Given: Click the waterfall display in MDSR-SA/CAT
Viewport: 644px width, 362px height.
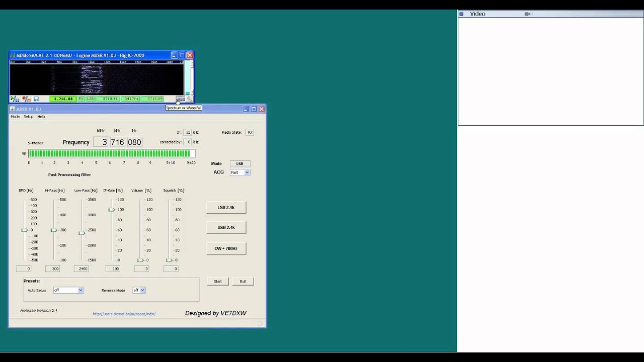Looking at the screenshot, I should pyautogui.click(x=97, y=79).
